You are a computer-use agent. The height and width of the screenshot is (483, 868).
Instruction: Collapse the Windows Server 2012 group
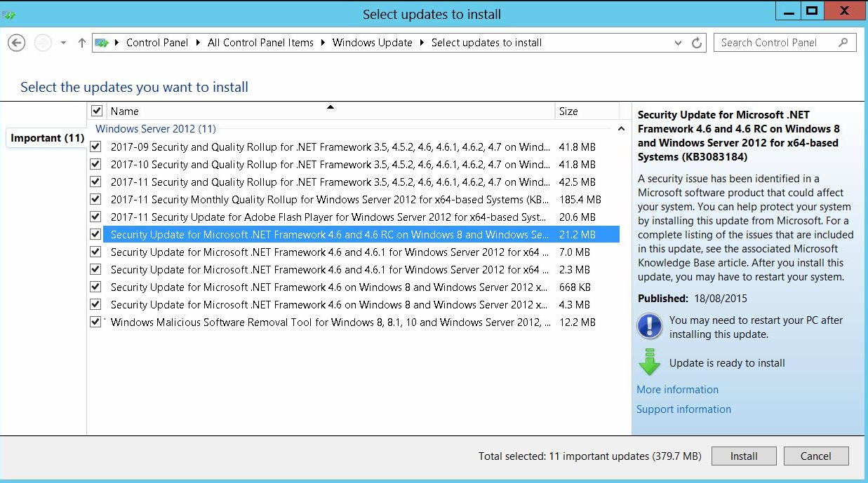click(620, 129)
